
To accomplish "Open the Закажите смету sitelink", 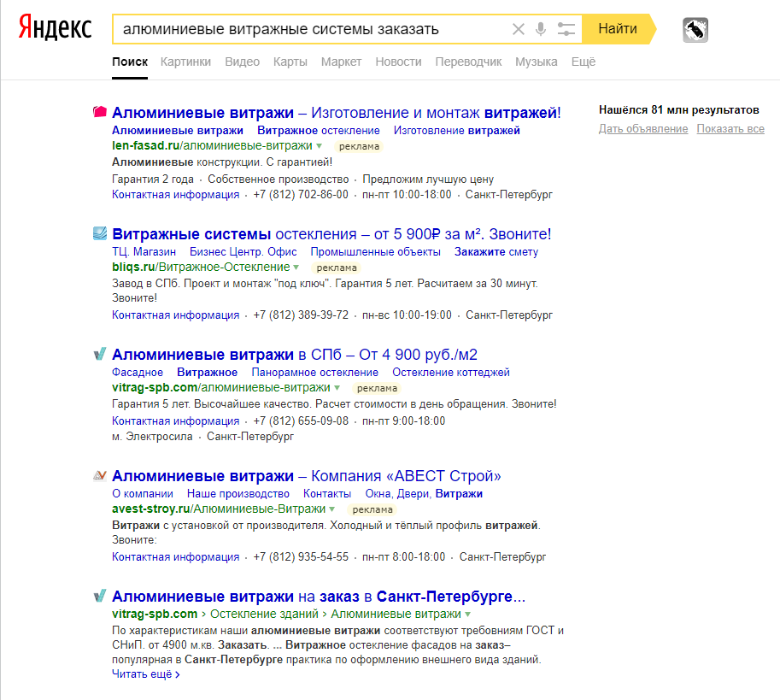I will coord(496,252).
